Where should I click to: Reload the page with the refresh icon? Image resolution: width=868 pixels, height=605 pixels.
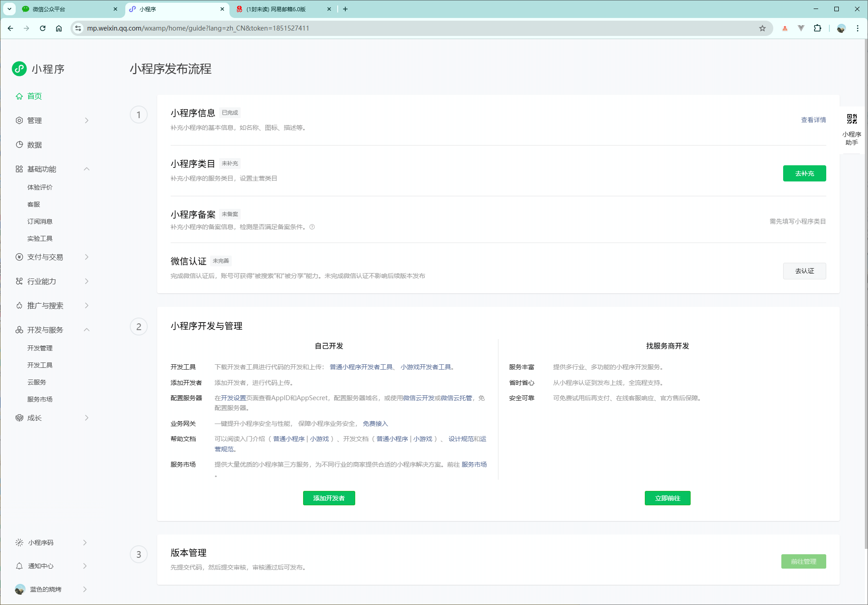pyautogui.click(x=43, y=28)
